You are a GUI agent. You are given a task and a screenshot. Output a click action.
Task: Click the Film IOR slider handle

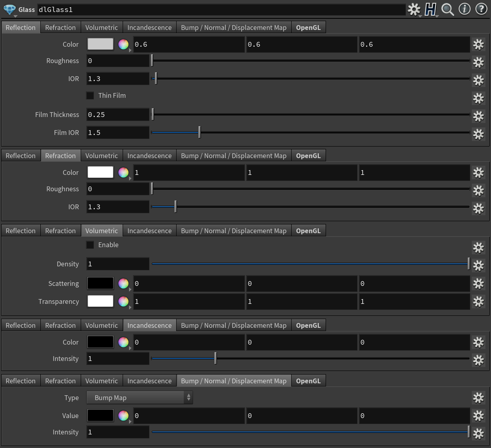(x=199, y=132)
